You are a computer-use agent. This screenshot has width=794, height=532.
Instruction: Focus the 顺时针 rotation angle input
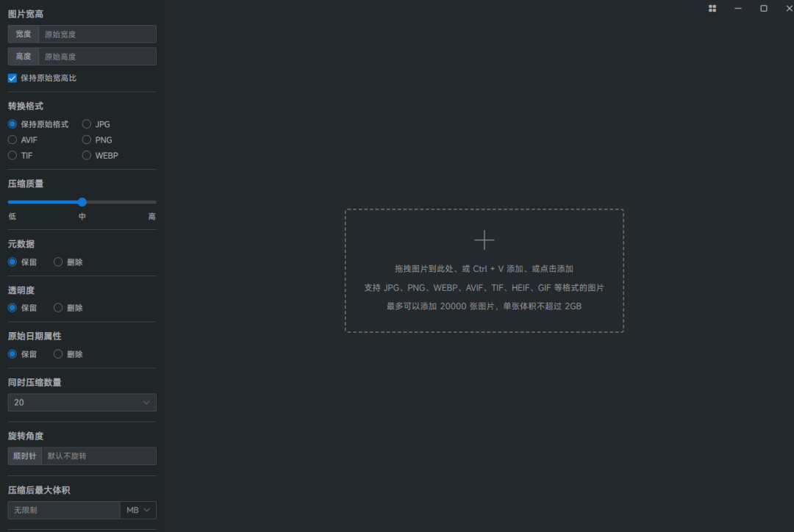coord(99,456)
